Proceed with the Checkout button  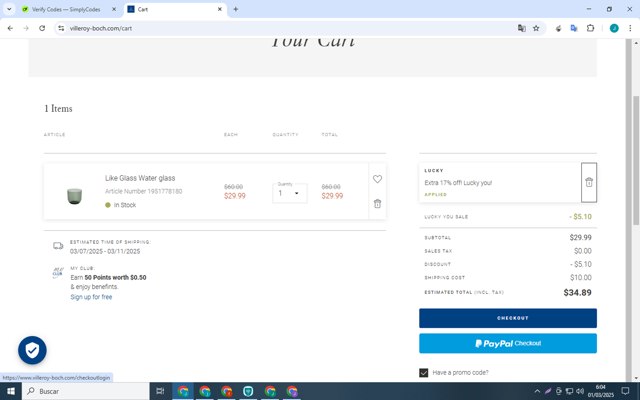508,318
